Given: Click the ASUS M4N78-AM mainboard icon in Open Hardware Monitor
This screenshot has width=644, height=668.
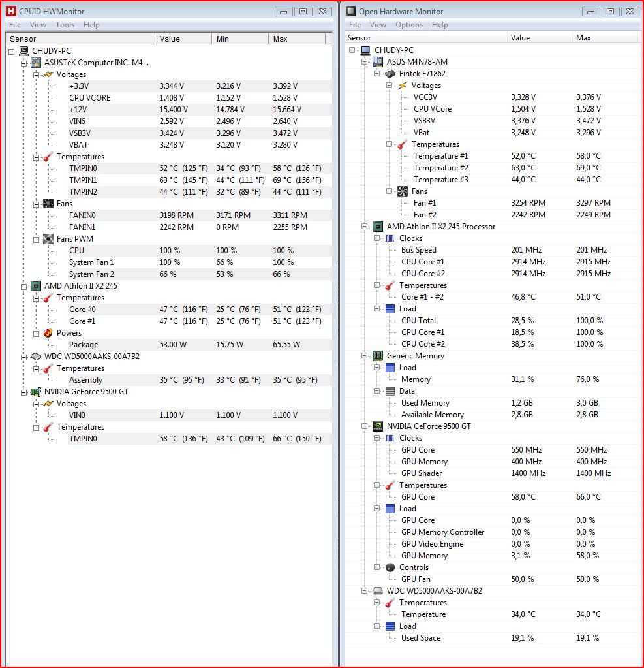Looking at the screenshot, I should (378, 62).
